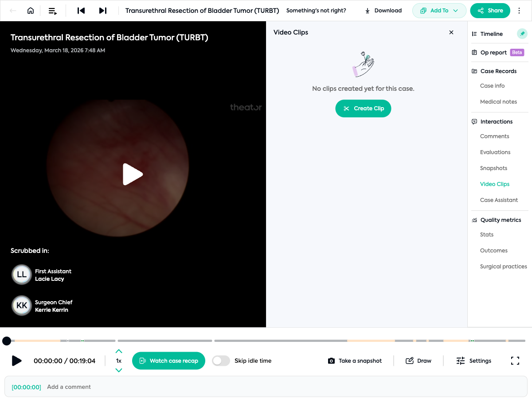This screenshot has width=532, height=407.
Task: Skip to next video icon
Action: click(102, 11)
